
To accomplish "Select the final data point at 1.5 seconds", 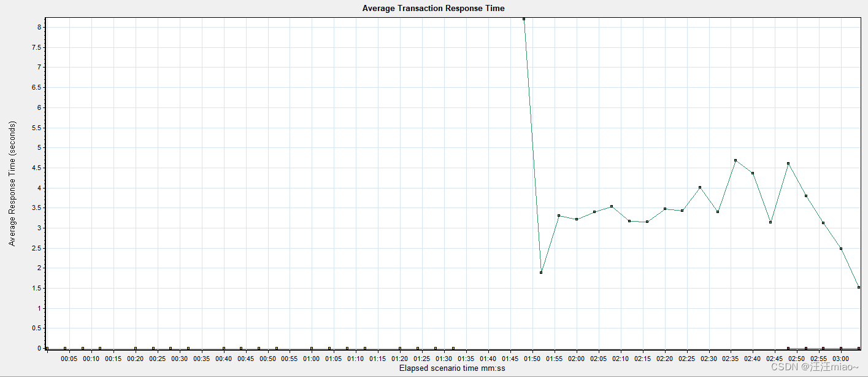I will coord(859,287).
